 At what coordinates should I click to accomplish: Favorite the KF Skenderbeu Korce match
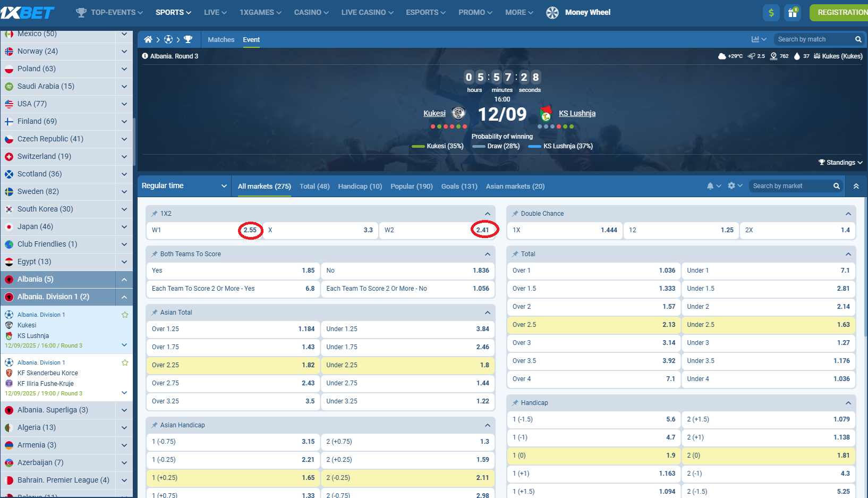[x=125, y=362]
